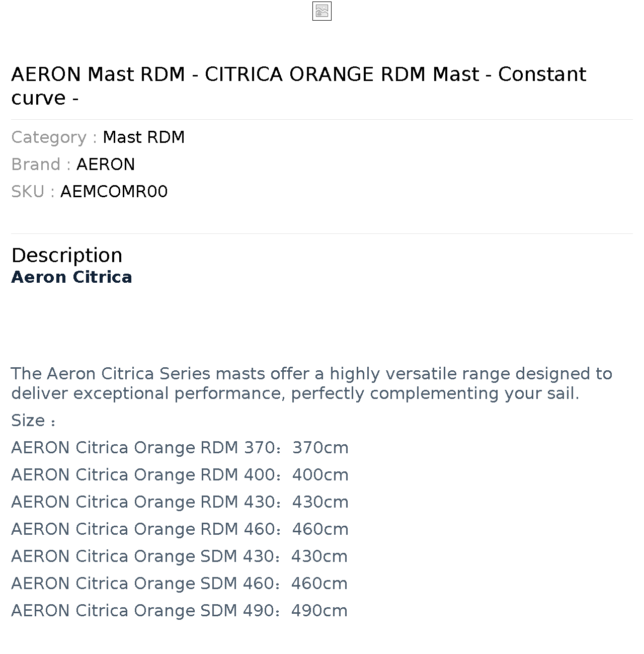Click the Citrica Series intro paragraph
This screenshot has width=644, height=654.
tap(312, 383)
